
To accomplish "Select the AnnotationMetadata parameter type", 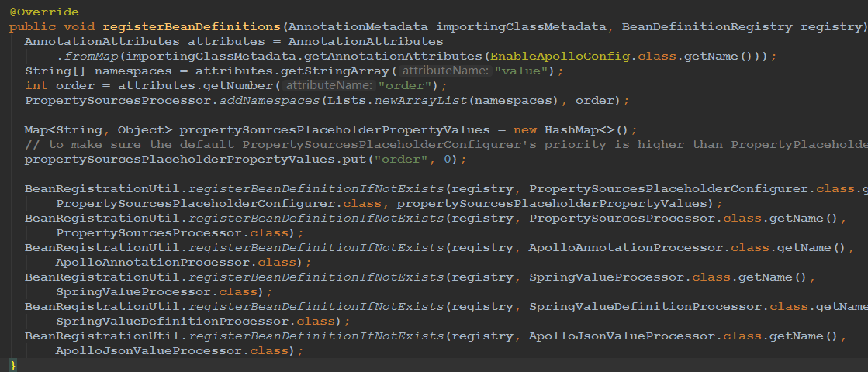I will (x=358, y=26).
